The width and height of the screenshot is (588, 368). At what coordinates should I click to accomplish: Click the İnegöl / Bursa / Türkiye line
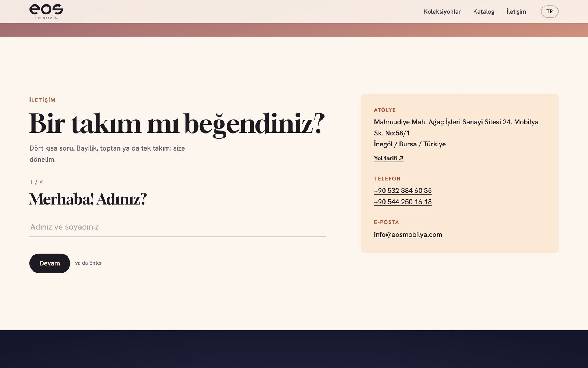410,144
